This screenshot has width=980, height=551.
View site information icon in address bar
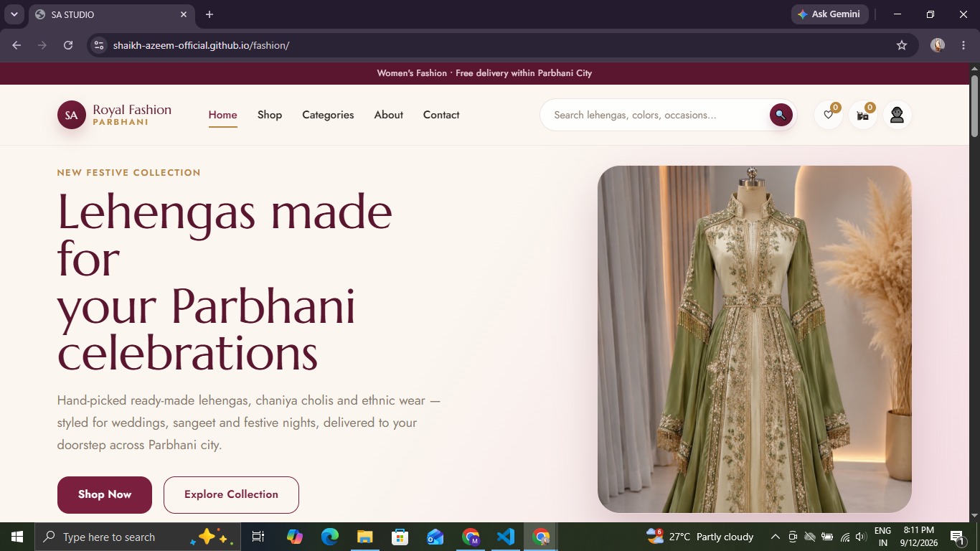click(99, 45)
